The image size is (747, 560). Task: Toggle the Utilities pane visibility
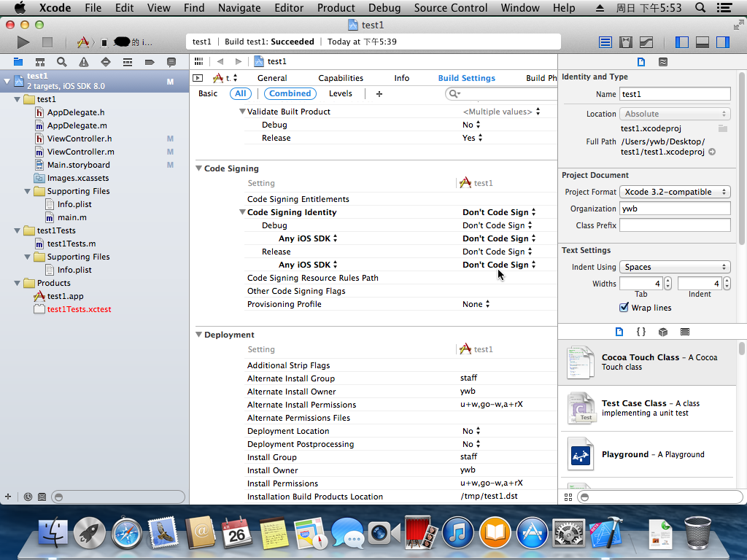[x=723, y=42]
